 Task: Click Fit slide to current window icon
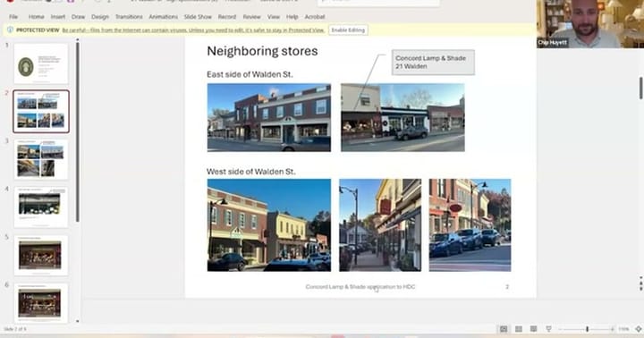tap(639, 329)
